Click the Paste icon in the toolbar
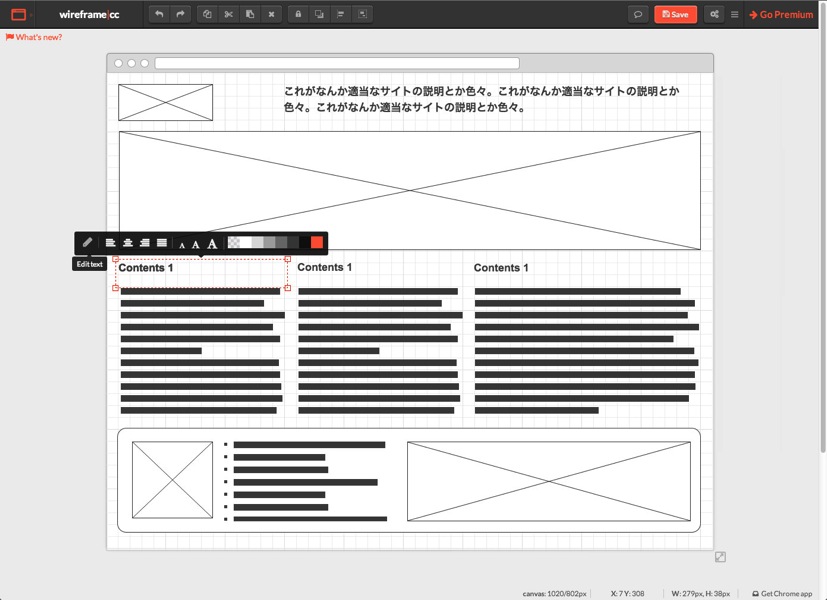Screen dimensions: 827x600 248,14
